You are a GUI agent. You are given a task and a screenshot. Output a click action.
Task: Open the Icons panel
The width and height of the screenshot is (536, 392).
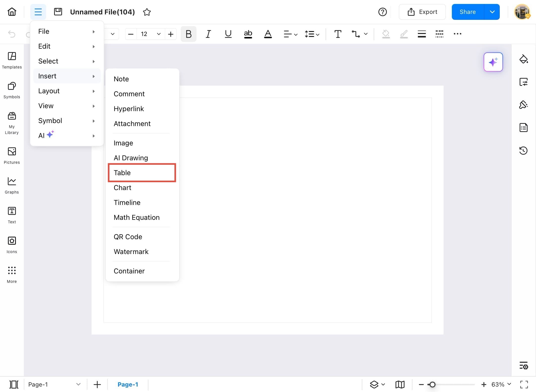tap(11, 245)
